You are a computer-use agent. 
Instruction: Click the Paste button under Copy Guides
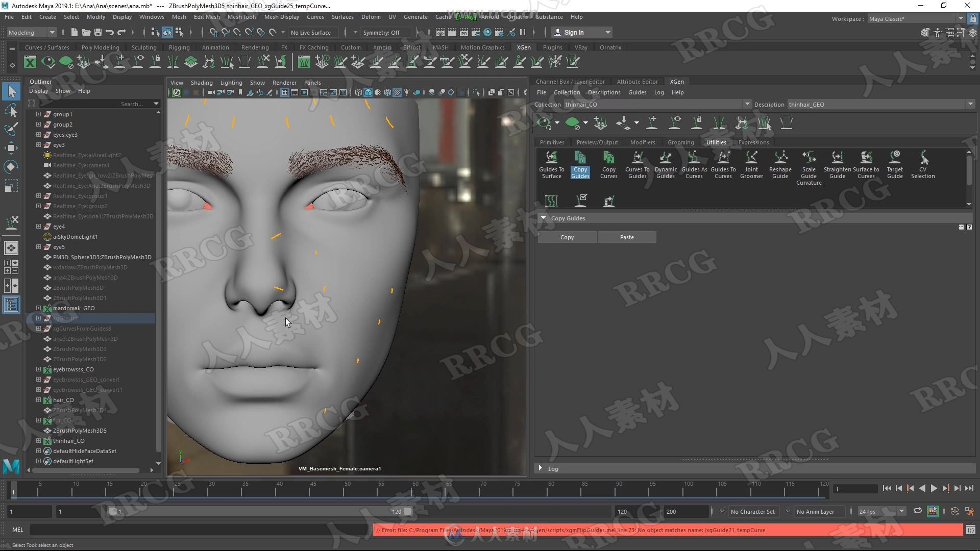pos(627,237)
